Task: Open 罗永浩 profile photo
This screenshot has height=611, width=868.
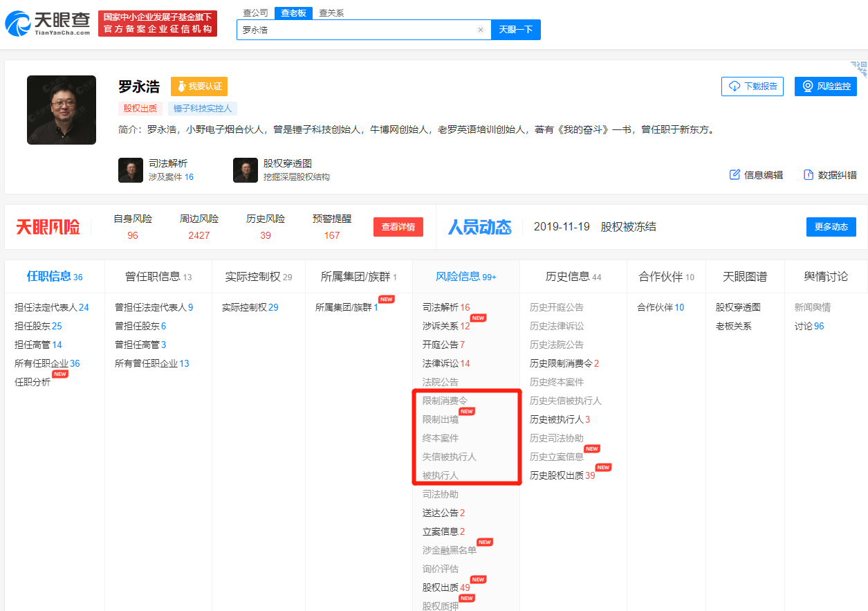Action: point(62,110)
